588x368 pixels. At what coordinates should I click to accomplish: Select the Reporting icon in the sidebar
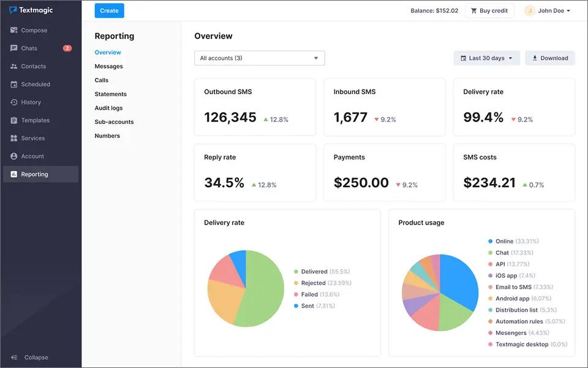(x=13, y=174)
